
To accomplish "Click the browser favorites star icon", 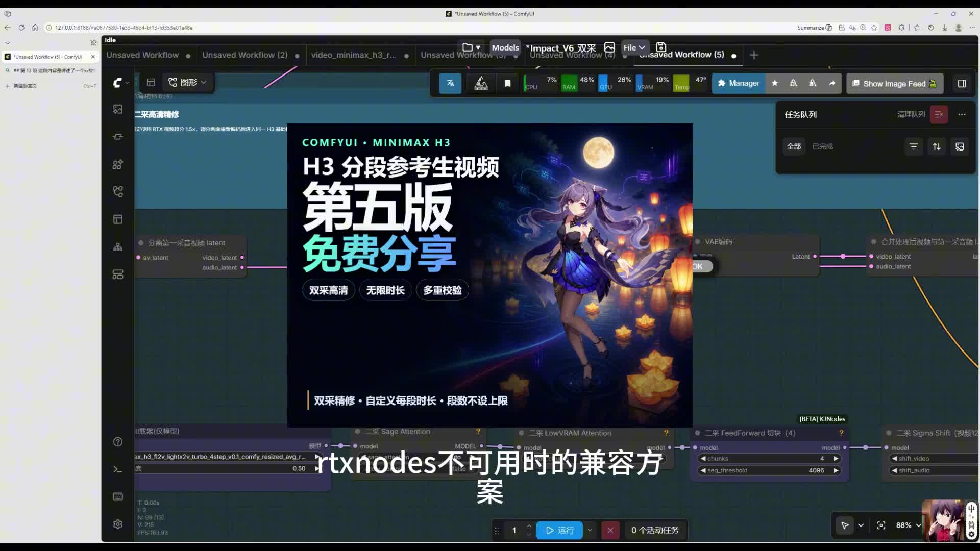I will [874, 28].
